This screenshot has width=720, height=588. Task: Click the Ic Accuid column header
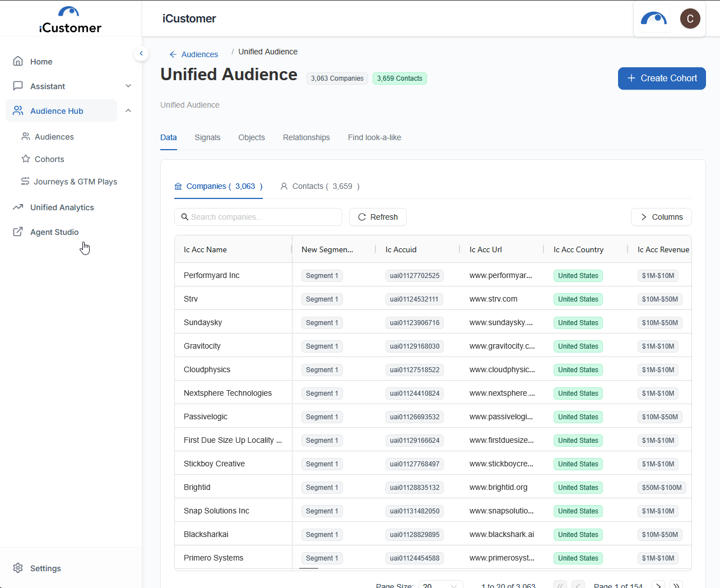click(401, 249)
